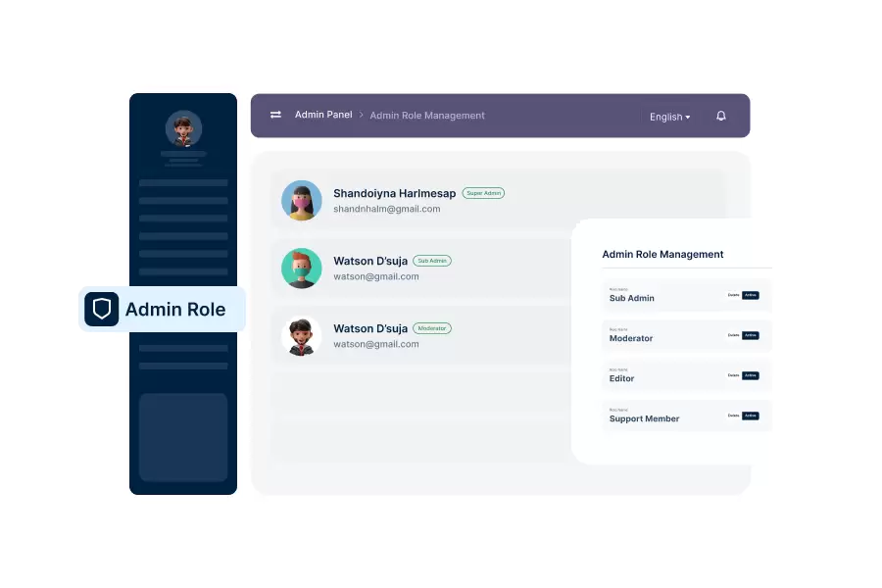Toggle Active status for Sub Admin role
This screenshot has height=588, width=882.
tap(751, 295)
